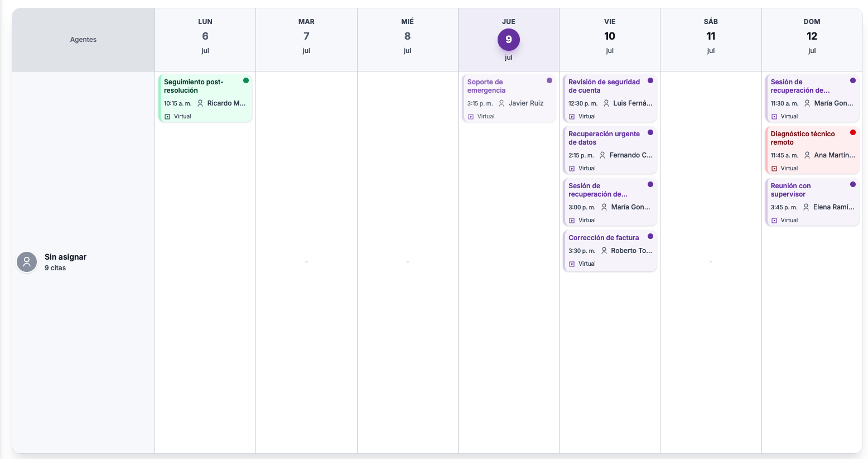Viewport: 868px width, 459px height.
Task: Select the VIE 10 jul day header
Action: (x=610, y=40)
